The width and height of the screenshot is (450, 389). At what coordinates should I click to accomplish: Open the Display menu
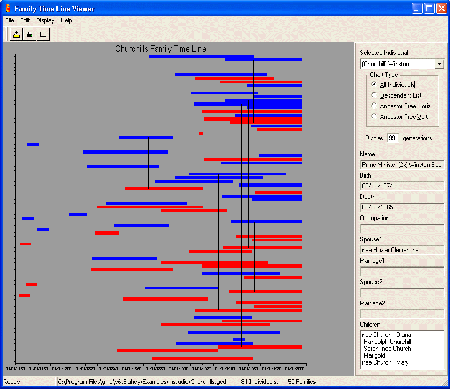(45, 21)
